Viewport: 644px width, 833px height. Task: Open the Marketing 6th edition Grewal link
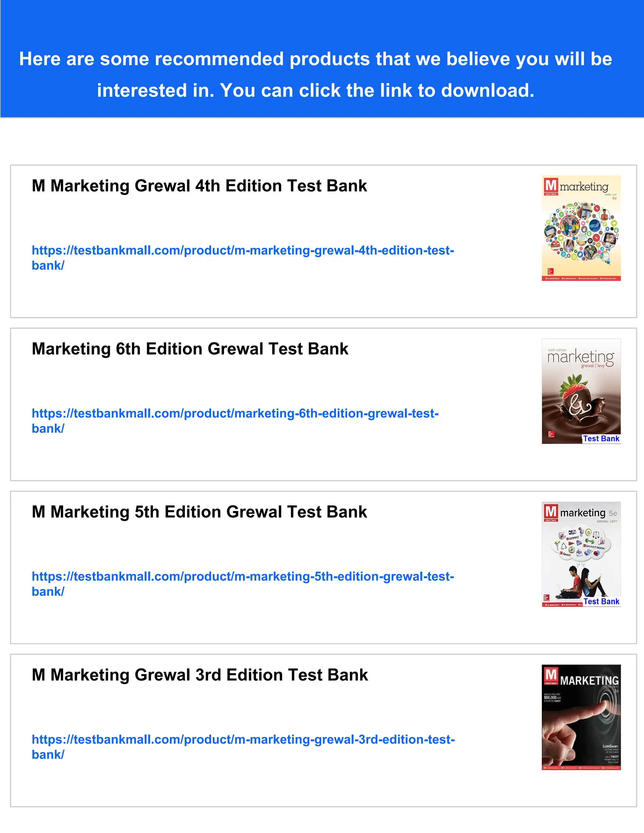click(x=235, y=413)
